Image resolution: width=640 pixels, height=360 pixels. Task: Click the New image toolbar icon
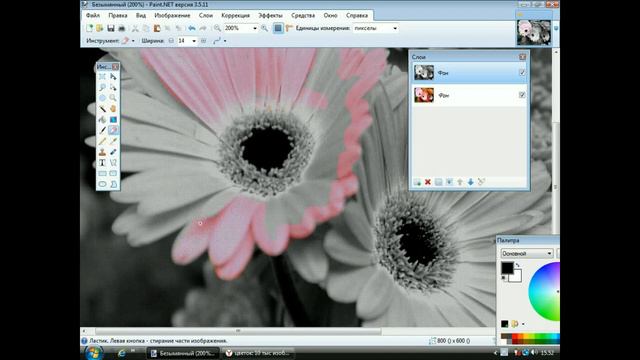click(89, 28)
